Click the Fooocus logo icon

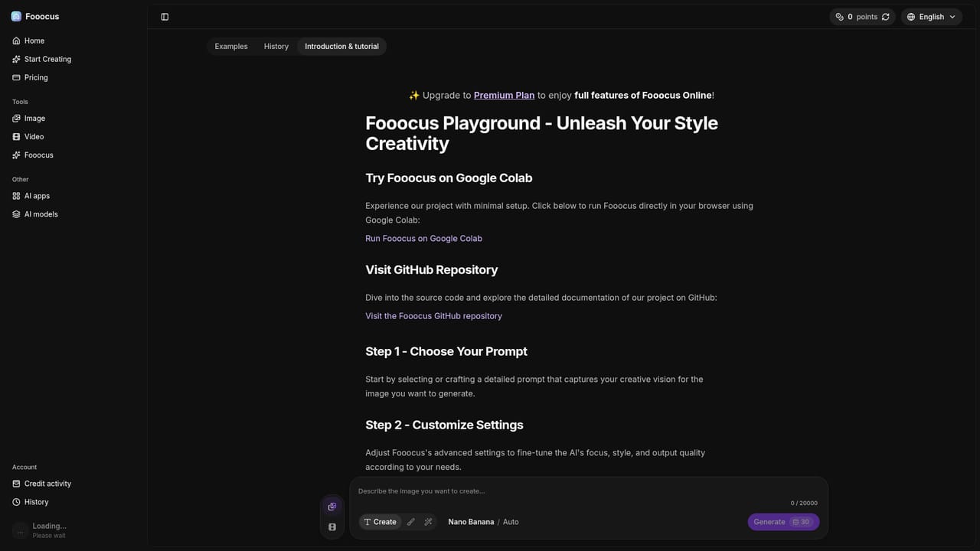(16, 16)
